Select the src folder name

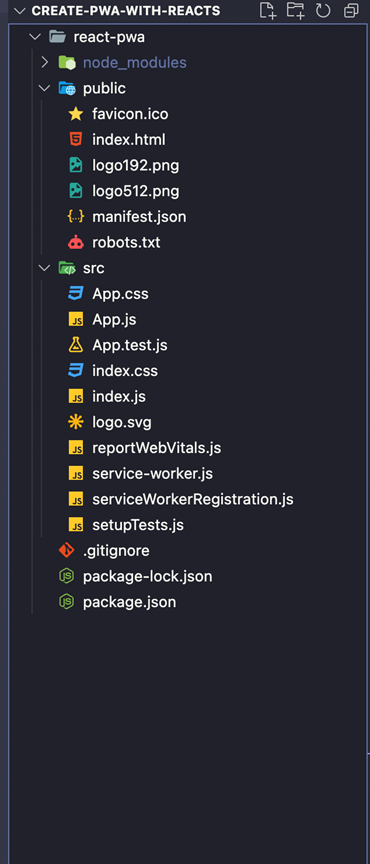pyautogui.click(x=94, y=268)
